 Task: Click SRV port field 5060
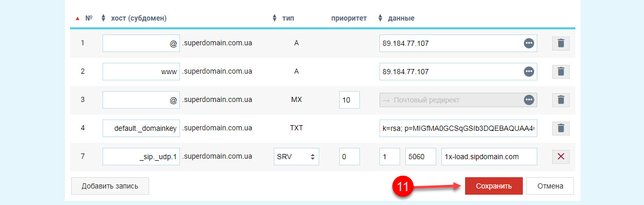[x=421, y=157]
